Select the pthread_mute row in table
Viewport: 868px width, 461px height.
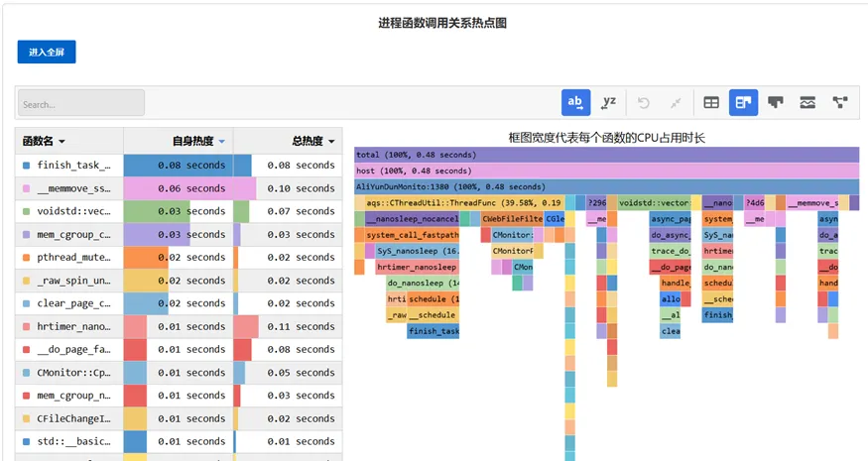tap(179, 258)
